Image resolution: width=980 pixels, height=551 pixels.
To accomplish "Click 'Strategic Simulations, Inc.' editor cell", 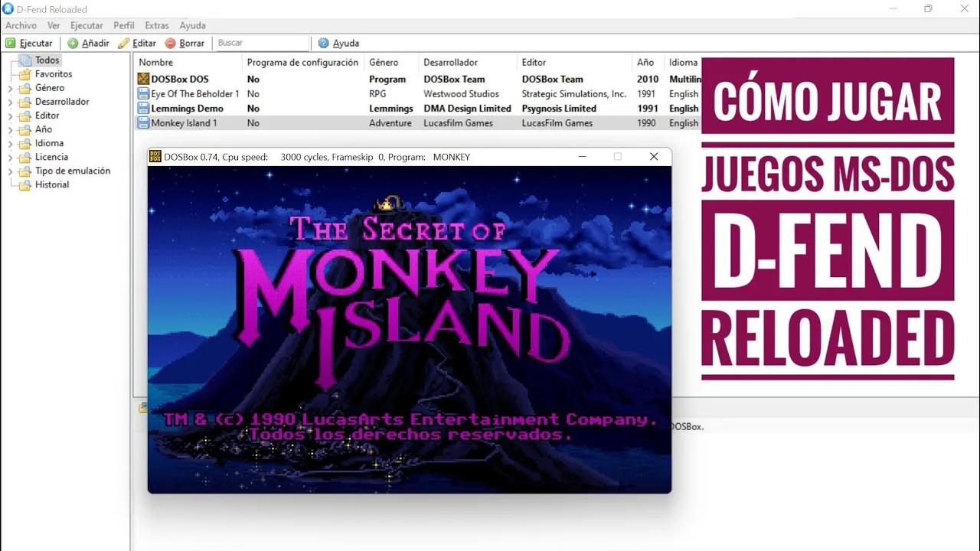I will 574,93.
